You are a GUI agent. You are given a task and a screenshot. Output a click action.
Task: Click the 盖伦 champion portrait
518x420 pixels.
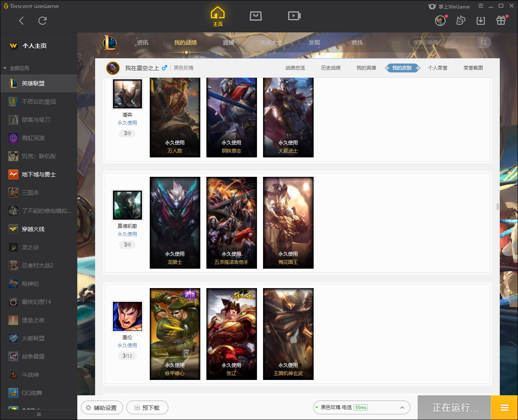(x=127, y=316)
